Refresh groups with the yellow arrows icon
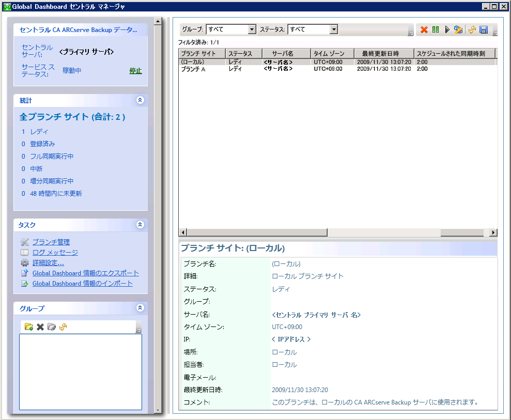The image size is (511, 420). pyautogui.click(x=63, y=326)
